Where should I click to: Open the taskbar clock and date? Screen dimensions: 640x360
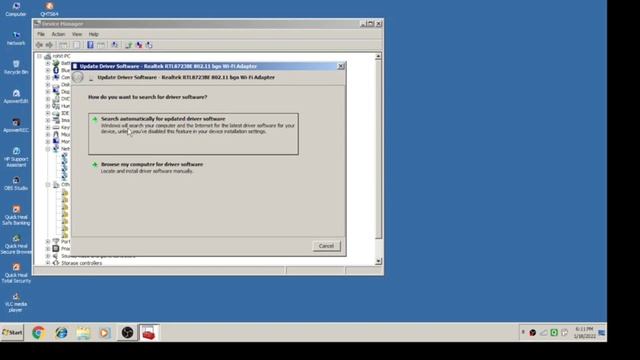point(584,333)
